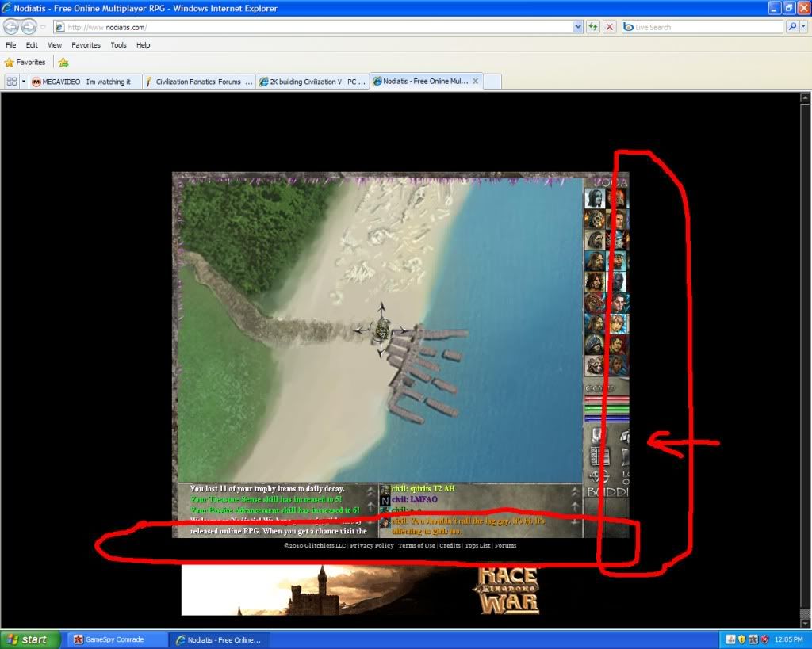Open the Help menu
812x649 pixels.
143,45
